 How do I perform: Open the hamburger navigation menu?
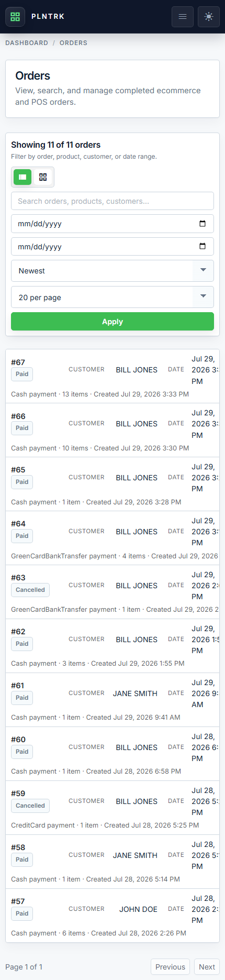[183, 16]
